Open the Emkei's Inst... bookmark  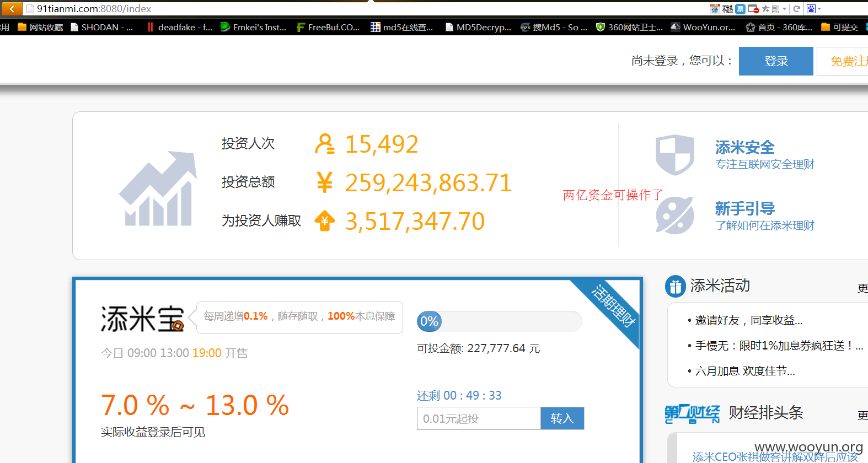pyautogui.click(x=253, y=27)
